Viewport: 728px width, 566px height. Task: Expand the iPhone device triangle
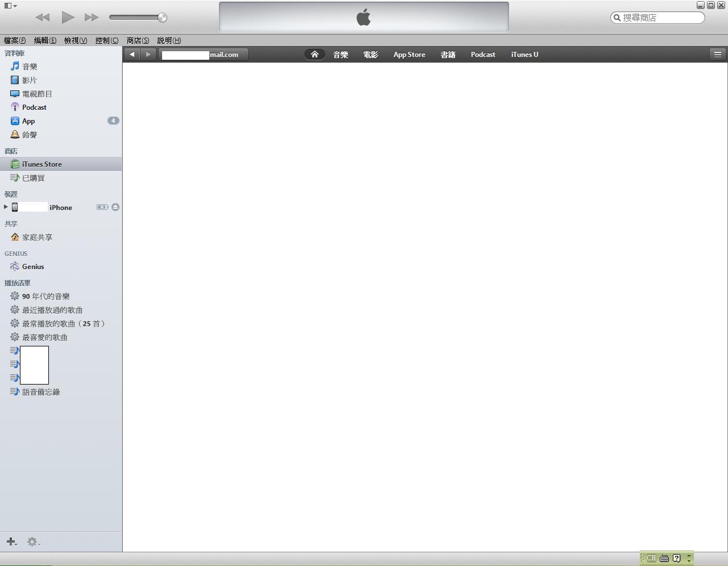click(6, 207)
